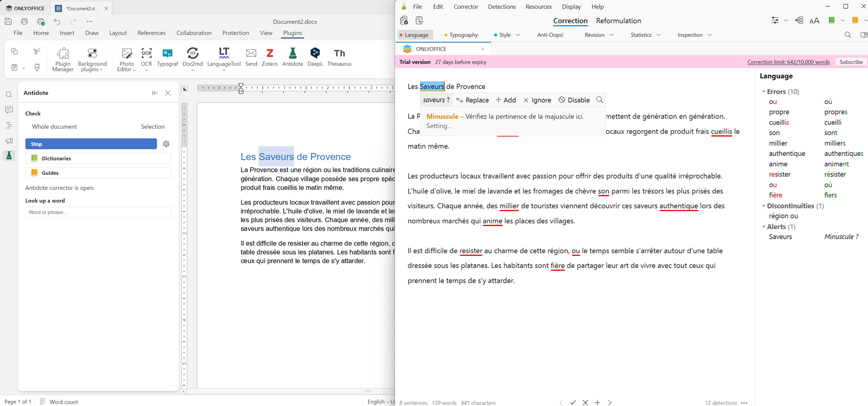Open the Thesaurus plugin
868x406 pixels.
coord(339,57)
